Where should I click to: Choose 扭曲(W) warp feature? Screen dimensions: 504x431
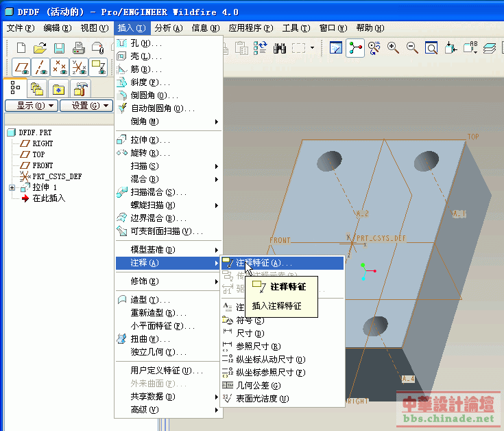(169, 338)
